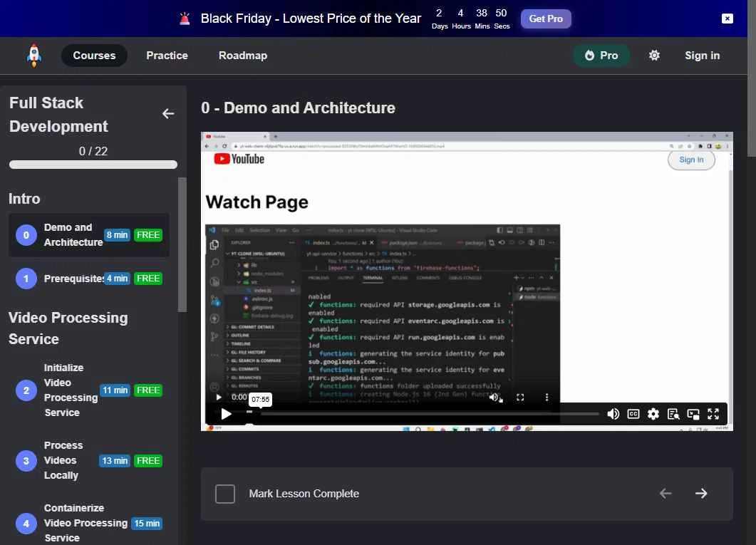Image resolution: width=756 pixels, height=545 pixels.
Task: Click the Watch Page heading in video
Action: (x=257, y=202)
